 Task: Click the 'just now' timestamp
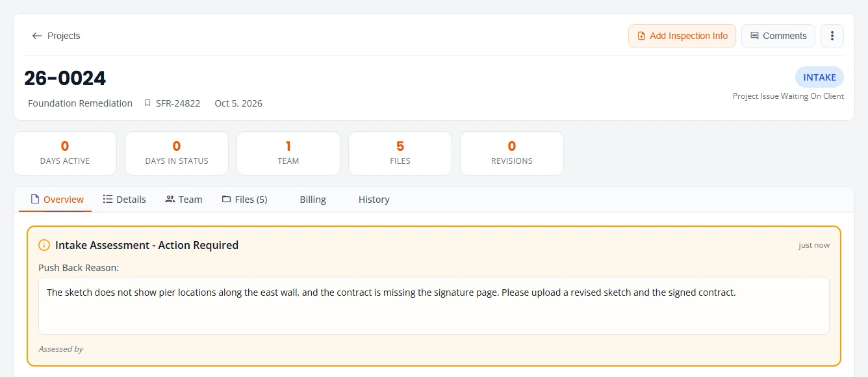(x=814, y=245)
